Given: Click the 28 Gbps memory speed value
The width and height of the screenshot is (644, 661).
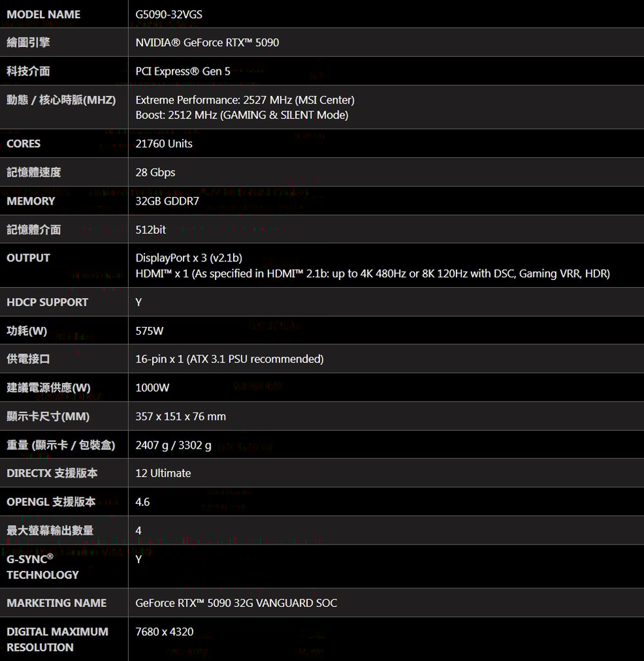Looking at the screenshot, I should point(155,172).
